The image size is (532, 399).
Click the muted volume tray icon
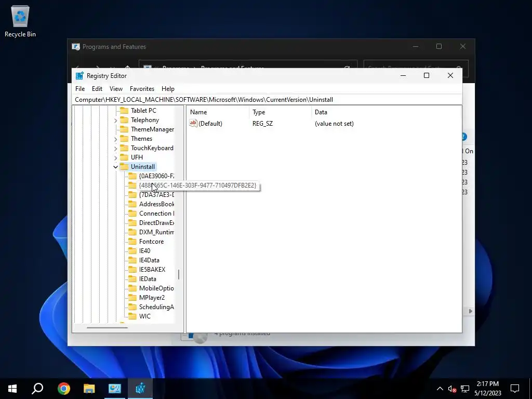452,389
